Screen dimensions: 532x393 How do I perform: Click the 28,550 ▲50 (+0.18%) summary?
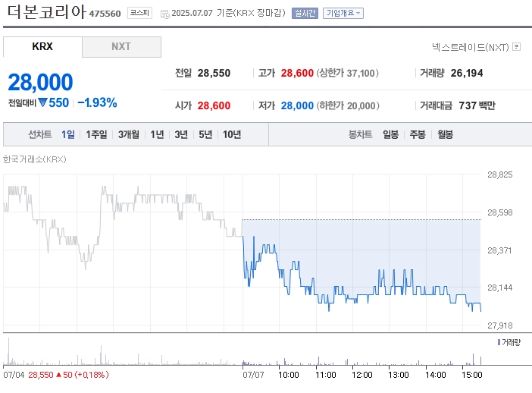tap(68, 375)
